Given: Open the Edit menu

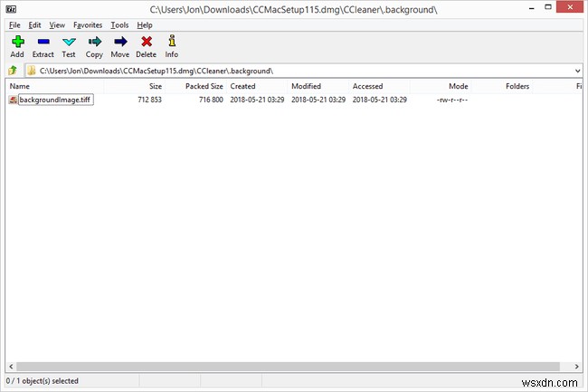Looking at the screenshot, I should tap(34, 25).
